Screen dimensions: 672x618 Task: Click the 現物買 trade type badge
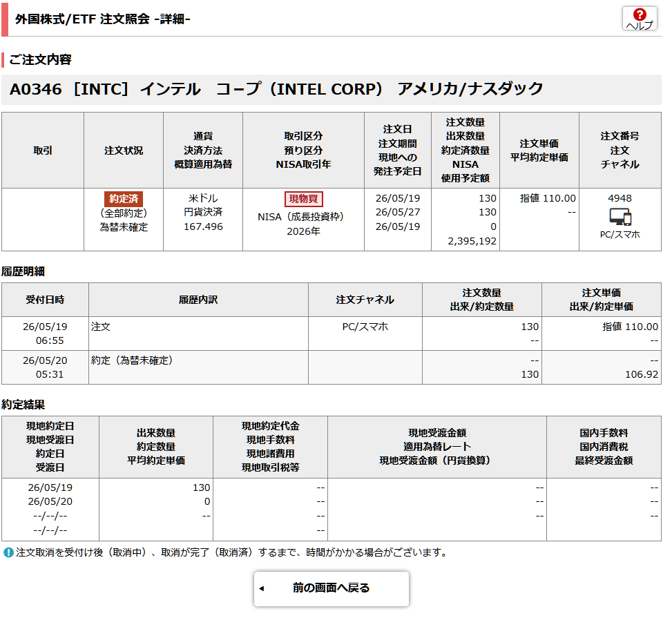(303, 199)
